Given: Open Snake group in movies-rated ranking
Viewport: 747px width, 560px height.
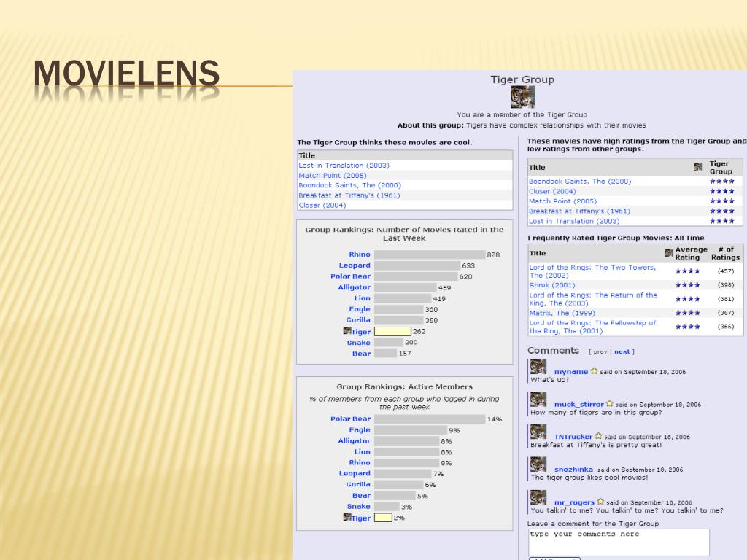Looking at the screenshot, I should [358, 343].
